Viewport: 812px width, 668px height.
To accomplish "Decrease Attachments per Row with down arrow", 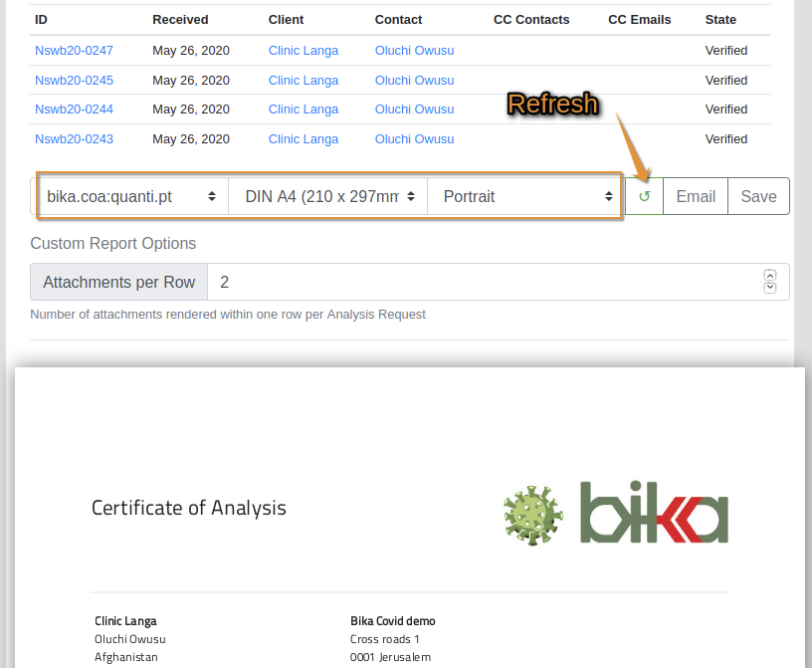I will click(769, 288).
